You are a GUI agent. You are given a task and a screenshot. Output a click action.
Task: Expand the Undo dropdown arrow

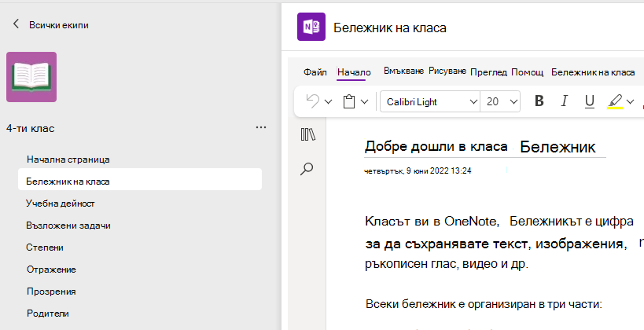[x=328, y=102]
